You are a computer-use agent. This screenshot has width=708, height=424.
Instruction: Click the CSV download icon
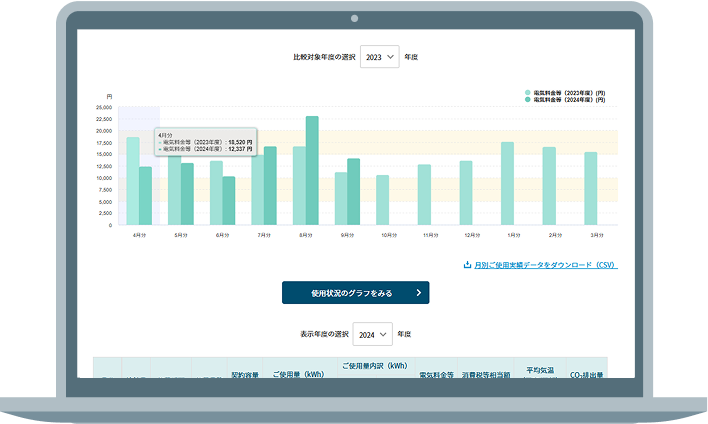pos(467,265)
